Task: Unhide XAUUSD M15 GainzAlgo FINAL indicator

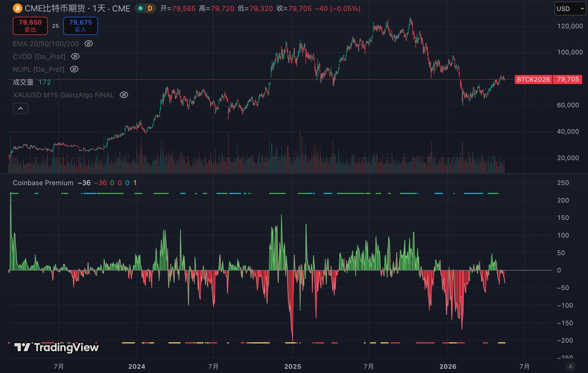Action: [x=123, y=95]
